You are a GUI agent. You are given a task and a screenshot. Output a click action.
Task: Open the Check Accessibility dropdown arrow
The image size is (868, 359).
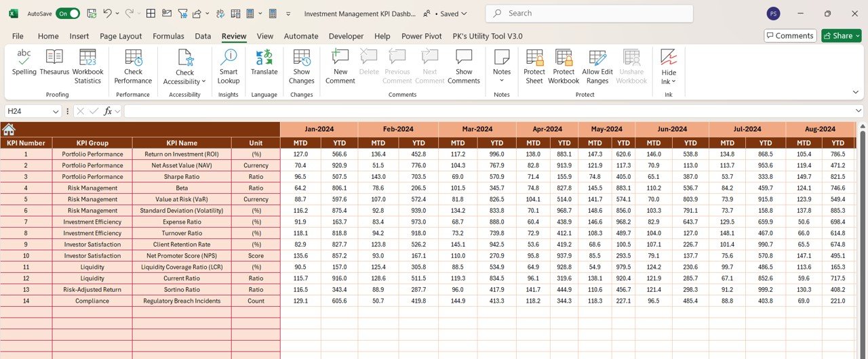(x=204, y=82)
